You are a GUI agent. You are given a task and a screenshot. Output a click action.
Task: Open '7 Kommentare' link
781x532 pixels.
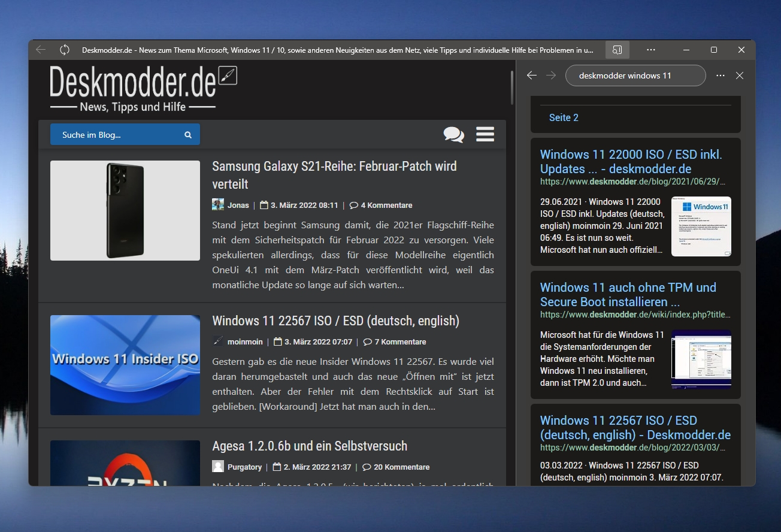[400, 341]
